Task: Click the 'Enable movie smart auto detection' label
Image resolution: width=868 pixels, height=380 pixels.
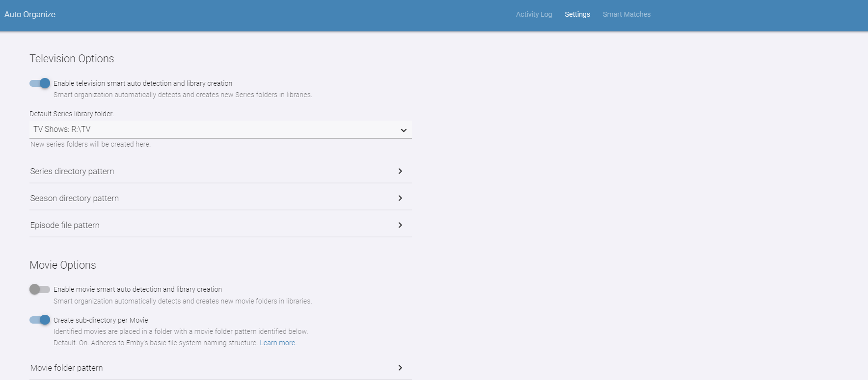Action: coord(137,289)
